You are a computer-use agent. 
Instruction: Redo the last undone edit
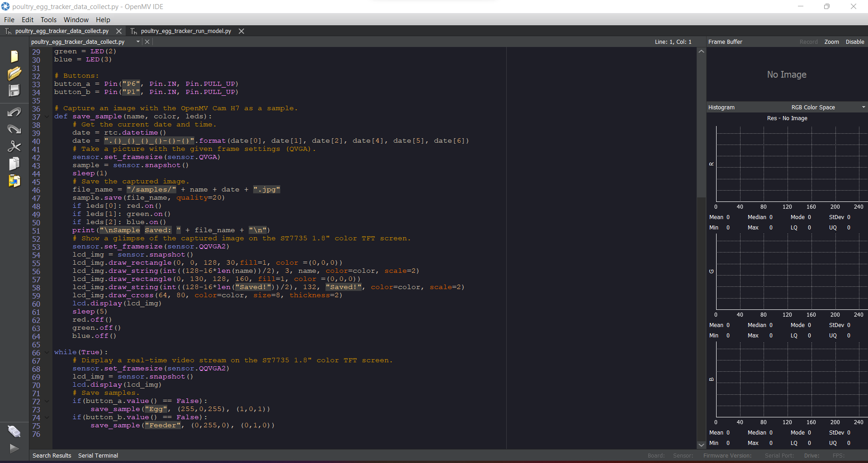[15, 129]
